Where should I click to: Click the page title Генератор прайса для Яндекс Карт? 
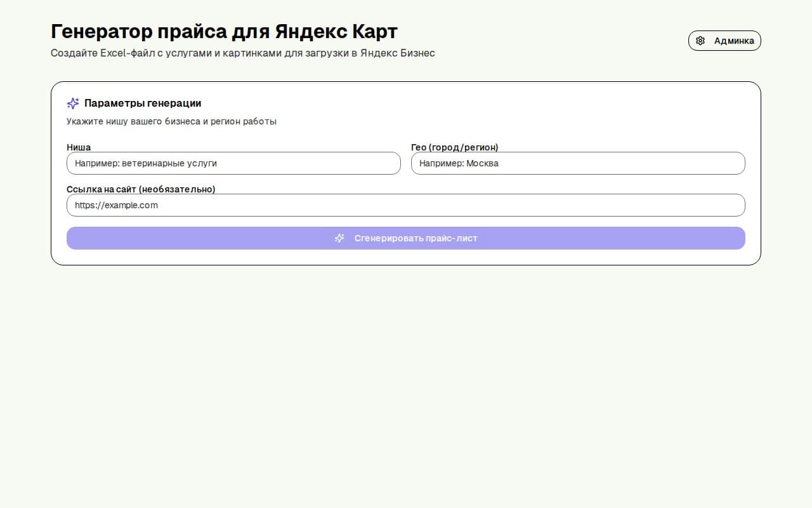point(223,31)
